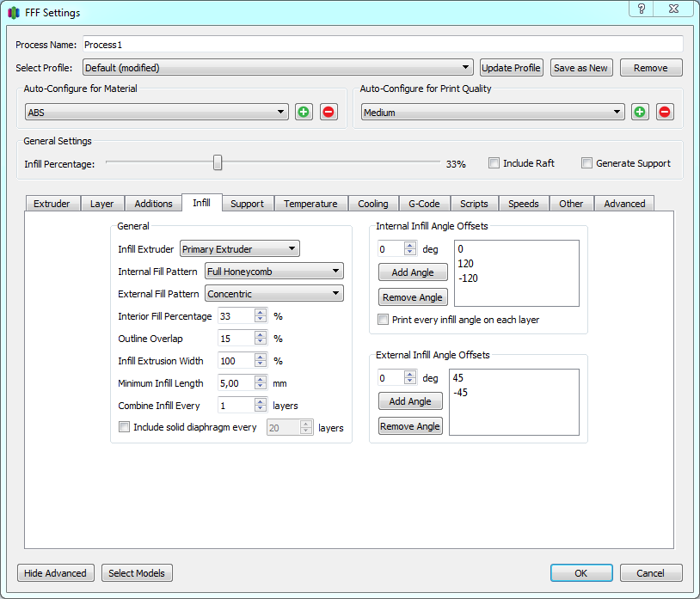Screen dimensions: 700x599
Task: Open the Internal Fill Pattern dropdown
Action: pyautogui.click(x=274, y=272)
